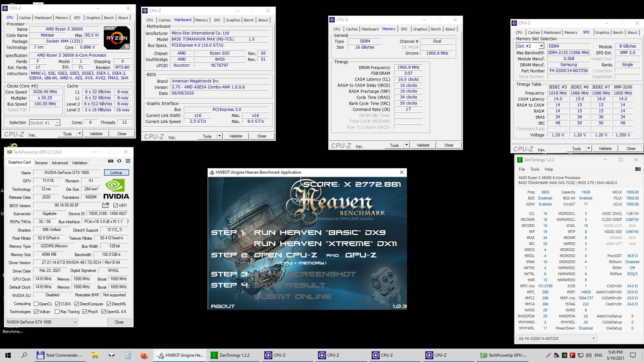Click the purple feather tray icon
The height and width of the screenshot is (362, 644).
pyautogui.click(x=548, y=355)
